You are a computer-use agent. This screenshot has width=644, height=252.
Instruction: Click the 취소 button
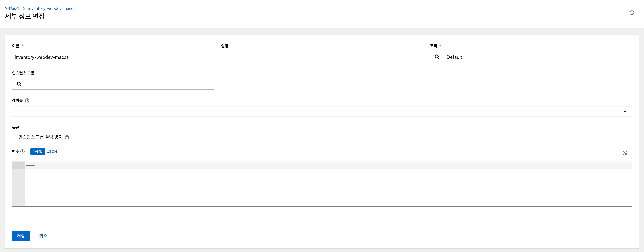pos(43,236)
